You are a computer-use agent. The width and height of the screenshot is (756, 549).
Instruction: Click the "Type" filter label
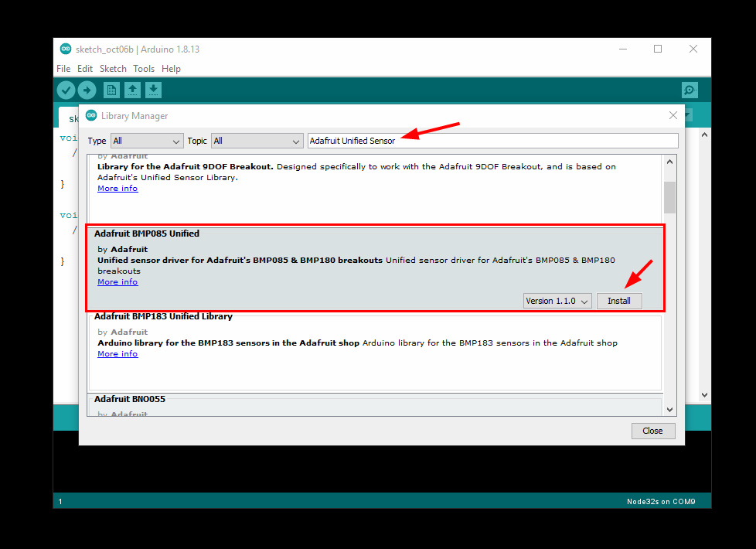(97, 141)
